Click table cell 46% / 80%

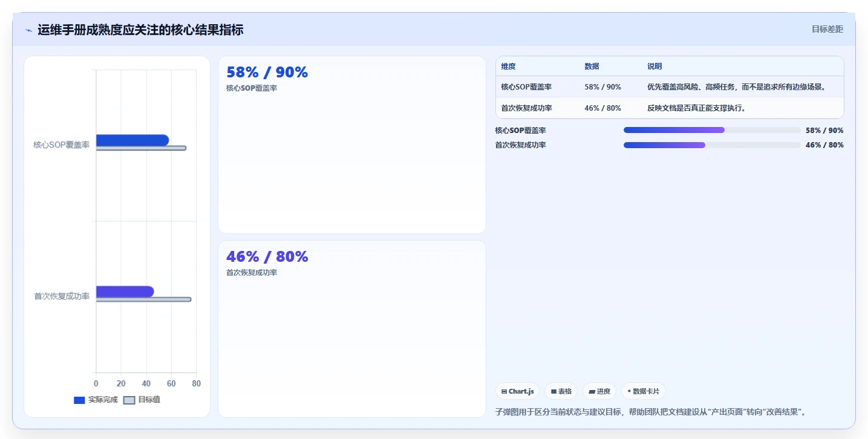click(x=602, y=108)
